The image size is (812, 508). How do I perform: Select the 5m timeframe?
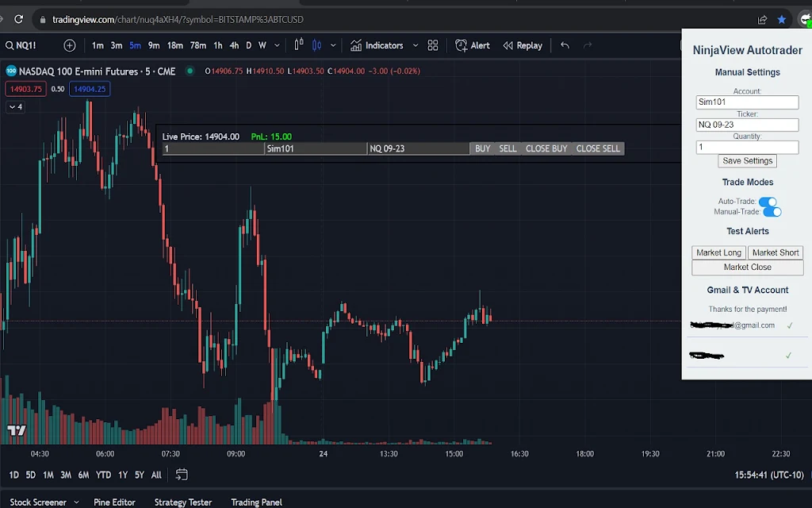135,45
